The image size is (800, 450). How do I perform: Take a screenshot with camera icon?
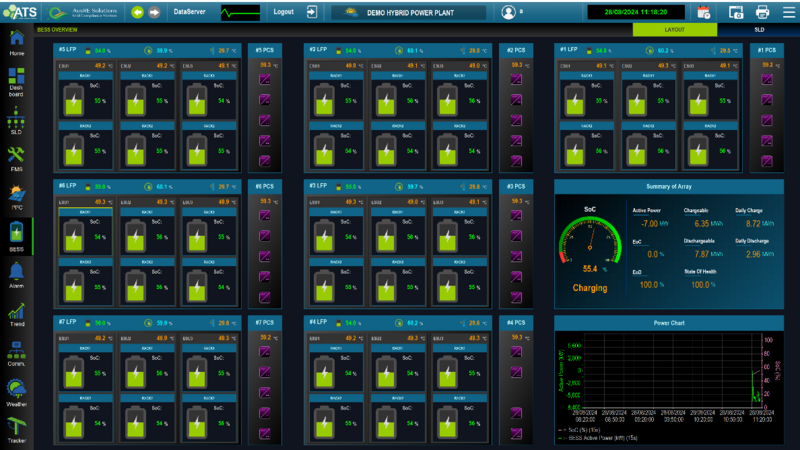tap(736, 12)
